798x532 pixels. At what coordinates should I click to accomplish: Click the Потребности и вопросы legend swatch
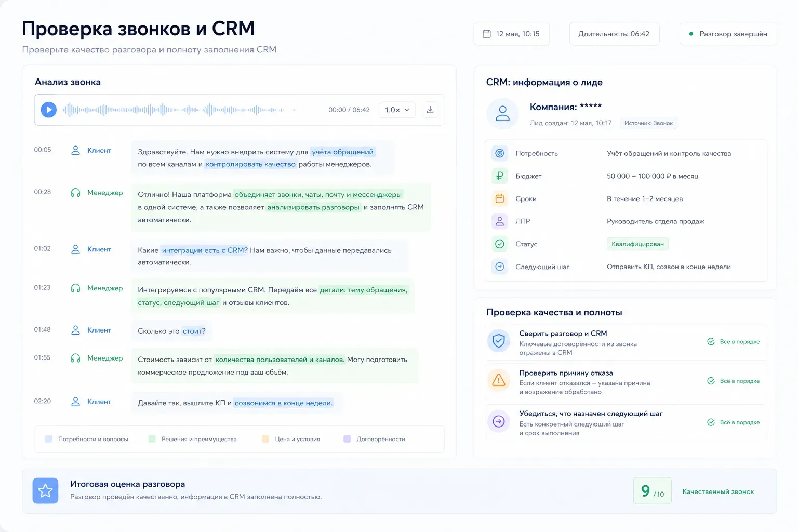click(48, 439)
